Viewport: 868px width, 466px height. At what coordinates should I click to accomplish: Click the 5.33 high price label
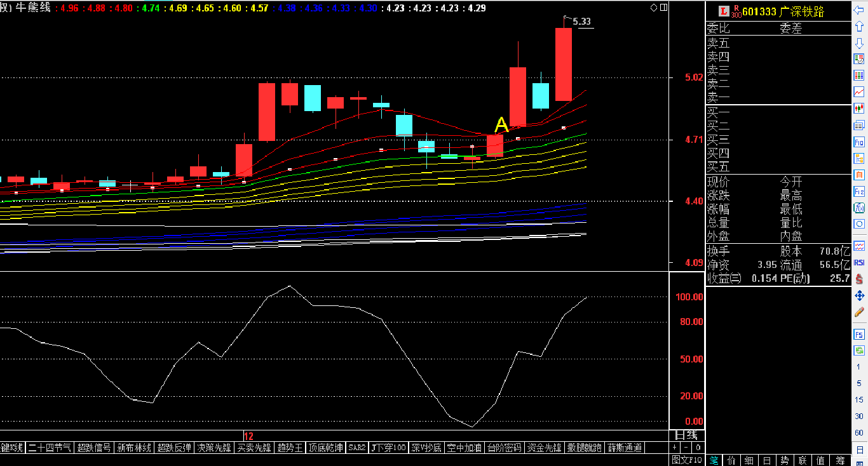tap(582, 22)
